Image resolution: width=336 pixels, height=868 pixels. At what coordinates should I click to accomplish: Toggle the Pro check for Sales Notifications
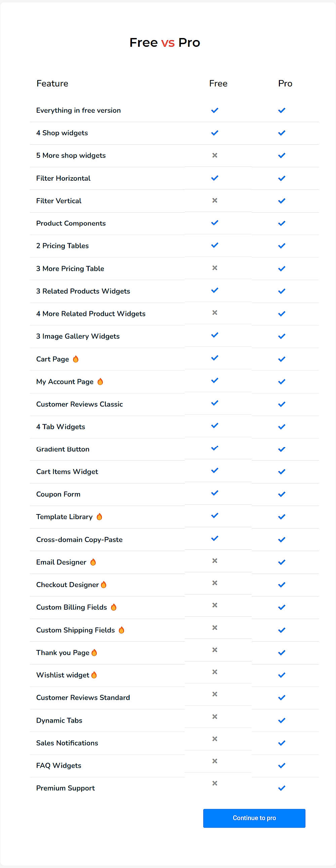point(282,743)
